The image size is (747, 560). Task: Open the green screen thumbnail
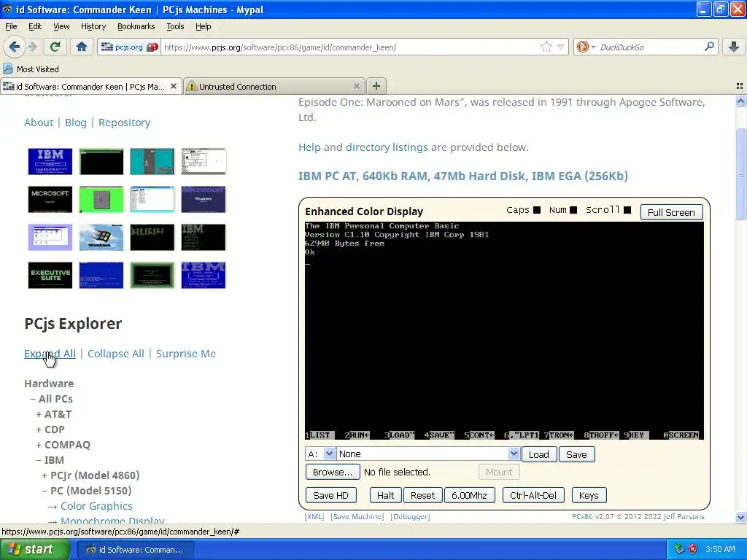pyautogui.click(x=101, y=199)
